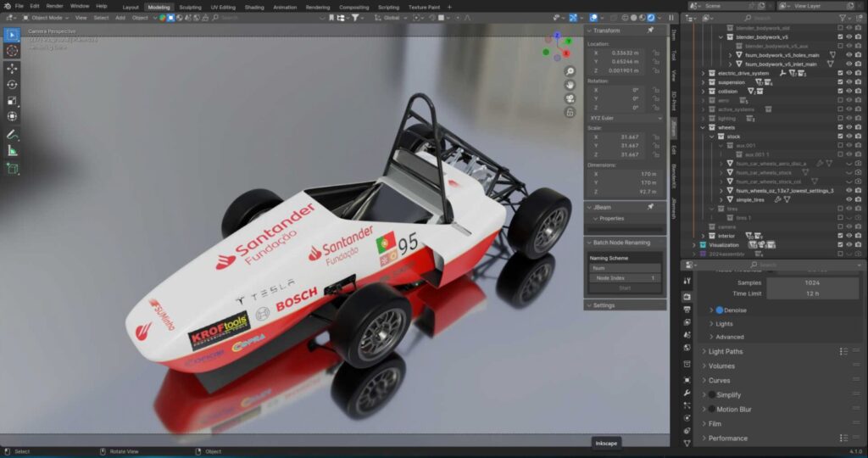Select the Move tool
868x458 pixels.
tap(12, 69)
